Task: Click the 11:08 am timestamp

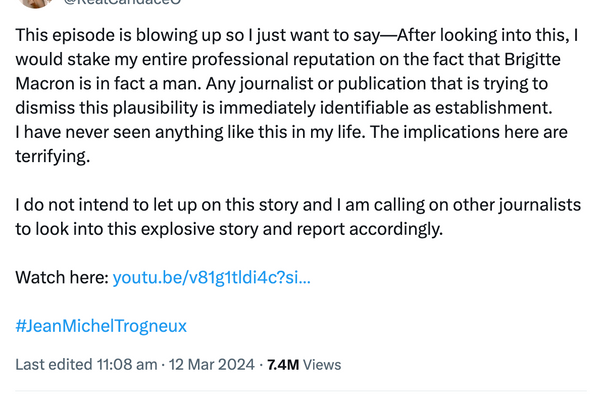Action: pos(127,364)
